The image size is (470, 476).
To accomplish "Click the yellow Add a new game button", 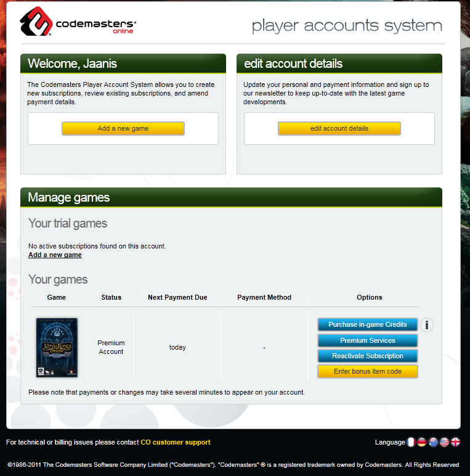I will click(123, 128).
